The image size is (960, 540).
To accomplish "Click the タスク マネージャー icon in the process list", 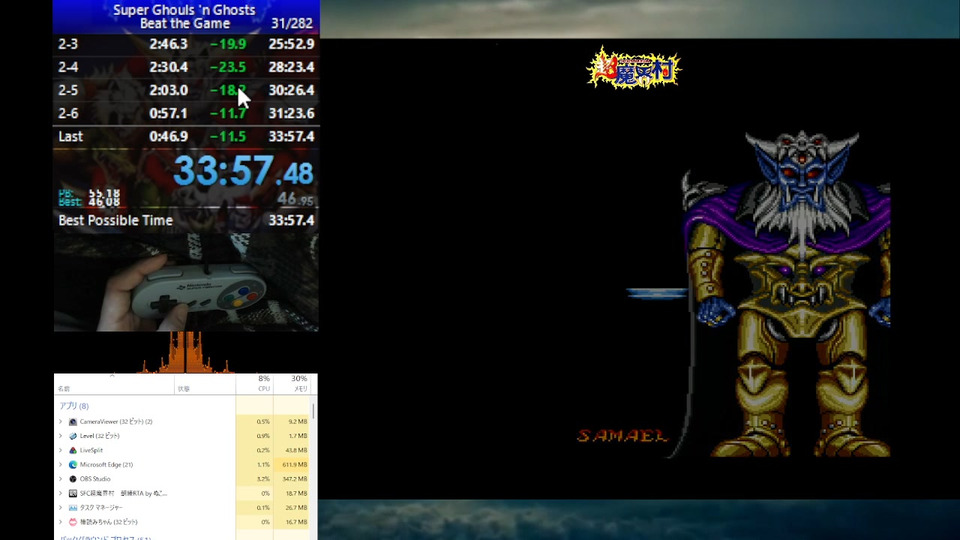I will pyautogui.click(x=73, y=508).
